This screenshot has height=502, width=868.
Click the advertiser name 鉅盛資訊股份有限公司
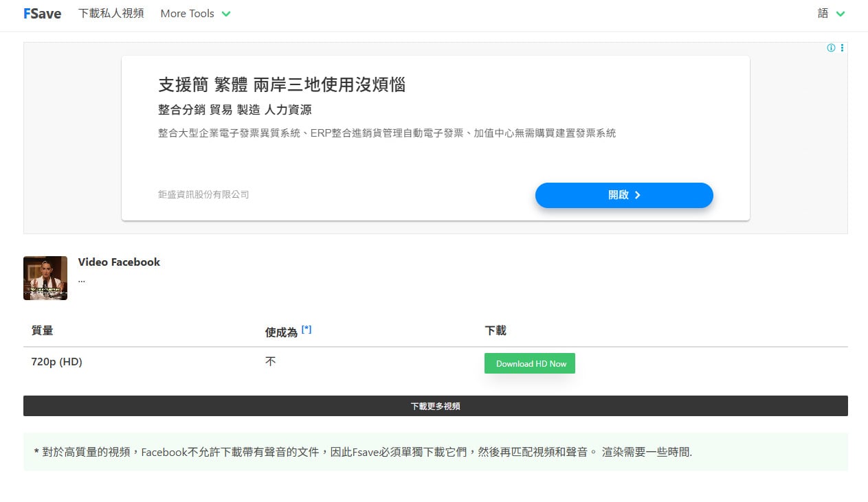[202, 194]
